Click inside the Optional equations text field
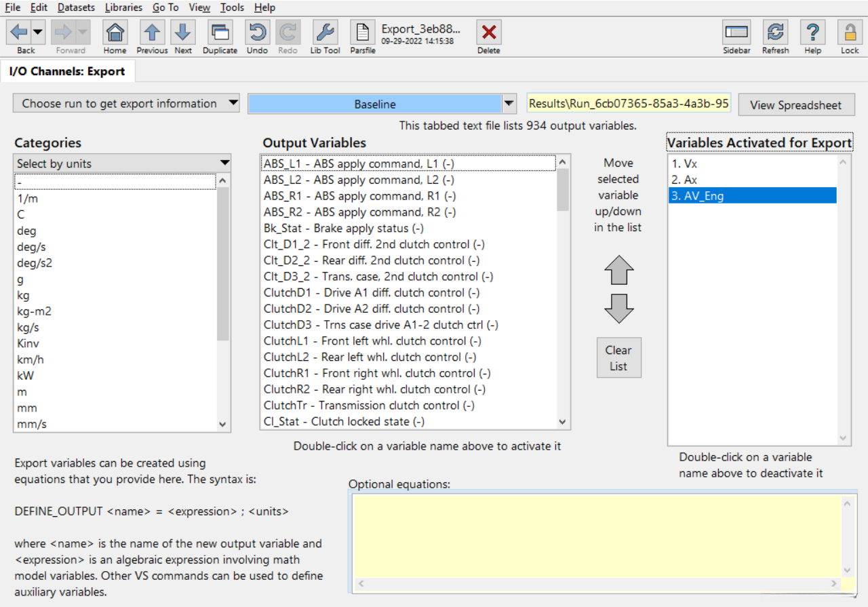This screenshot has width=868, height=607. (595, 536)
